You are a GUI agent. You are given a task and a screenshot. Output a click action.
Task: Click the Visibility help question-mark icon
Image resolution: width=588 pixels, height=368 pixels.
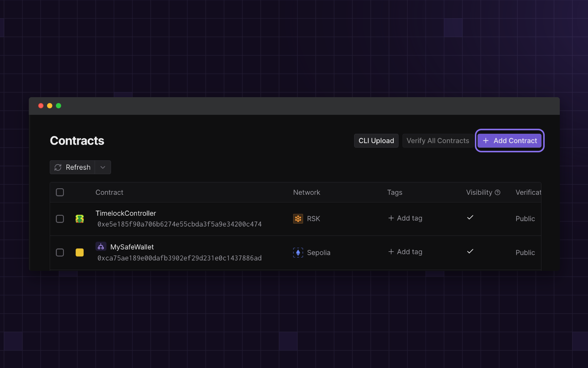pos(497,193)
